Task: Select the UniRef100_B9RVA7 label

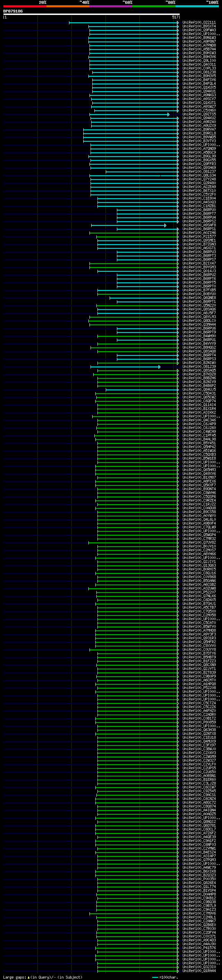Action: click(199, 130)
